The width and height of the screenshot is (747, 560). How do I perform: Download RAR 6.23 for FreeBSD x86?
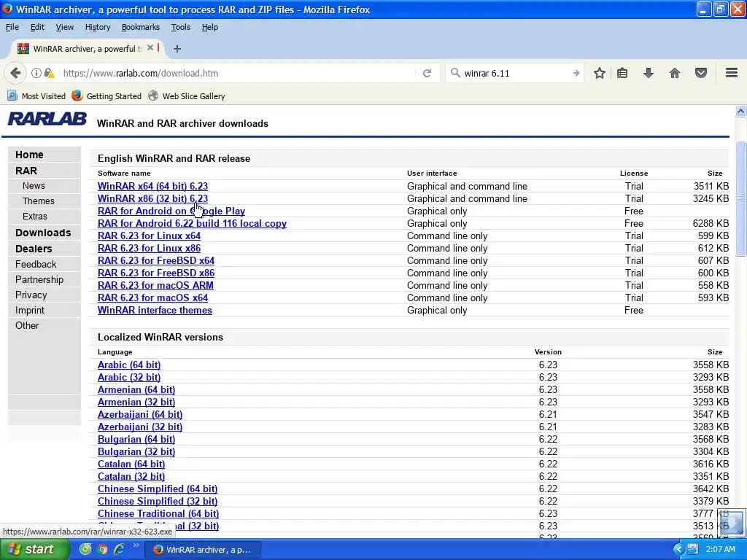coord(156,273)
